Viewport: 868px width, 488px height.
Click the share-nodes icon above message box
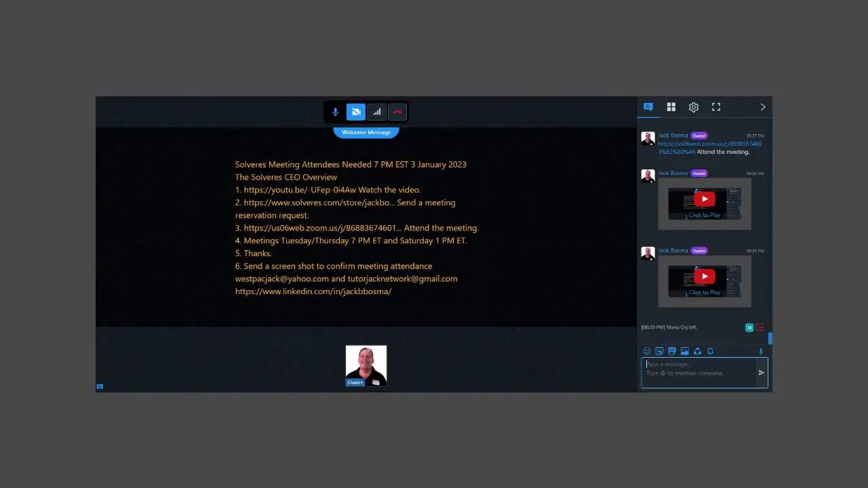tap(697, 351)
